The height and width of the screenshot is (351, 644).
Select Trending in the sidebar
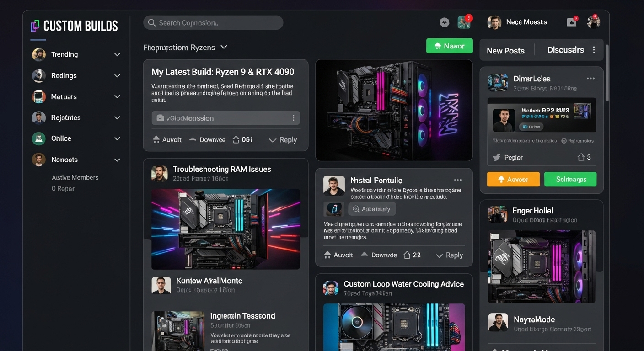pyautogui.click(x=64, y=54)
